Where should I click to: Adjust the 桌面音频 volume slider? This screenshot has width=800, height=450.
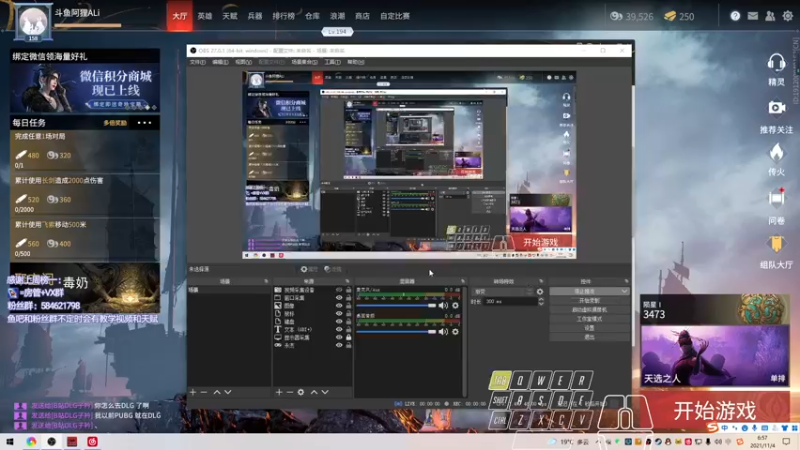click(x=396, y=332)
